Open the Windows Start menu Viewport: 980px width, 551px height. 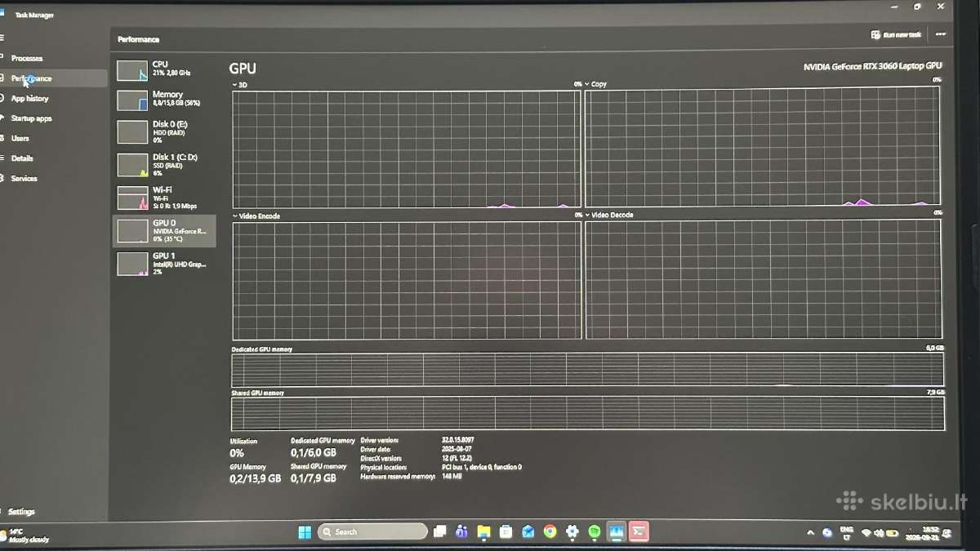tap(304, 531)
